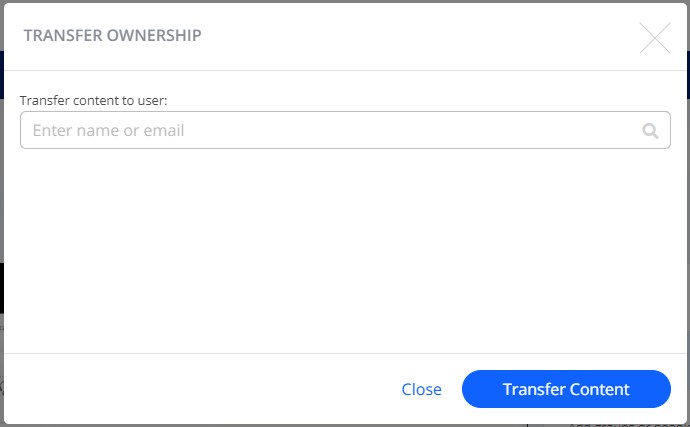Click the Close link
Image resolution: width=690 pixels, height=427 pixels.
421,389
